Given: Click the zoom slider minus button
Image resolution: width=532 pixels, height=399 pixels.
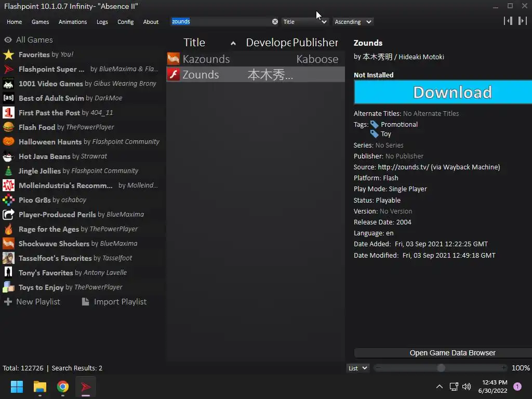Looking at the screenshot, I should point(378,368).
